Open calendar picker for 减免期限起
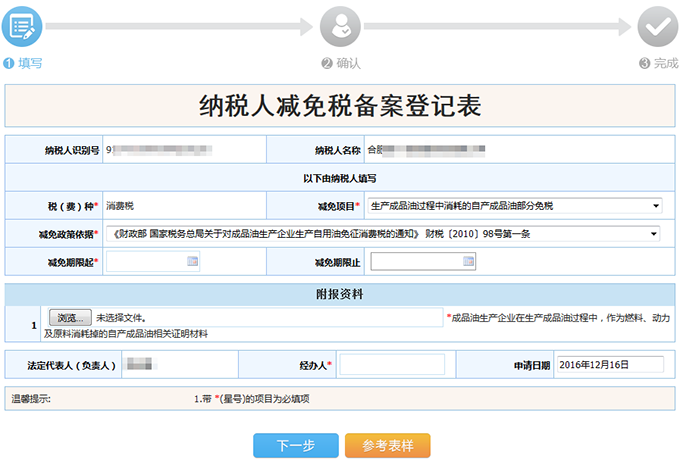The width and height of the screenshot is (680, 459). [192, 262]
